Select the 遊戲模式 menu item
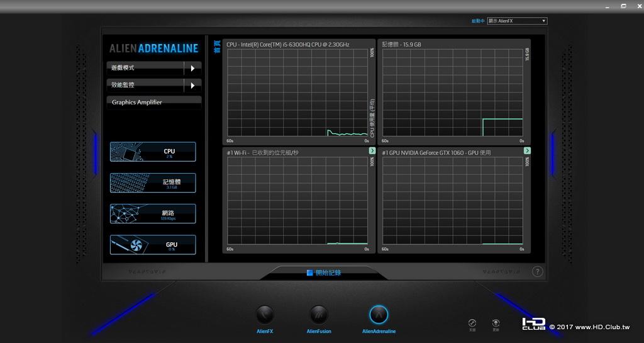The width and height of the screenshot is (644, 343). [x=145, y=68]
